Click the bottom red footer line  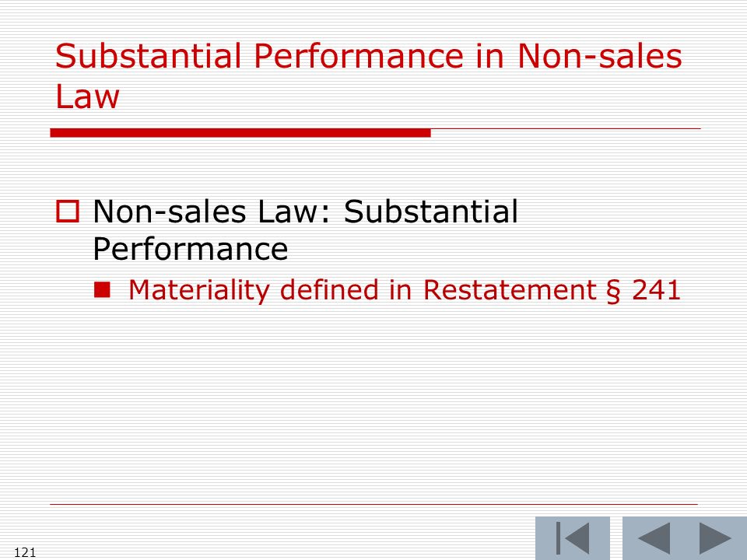pos(374,504)
